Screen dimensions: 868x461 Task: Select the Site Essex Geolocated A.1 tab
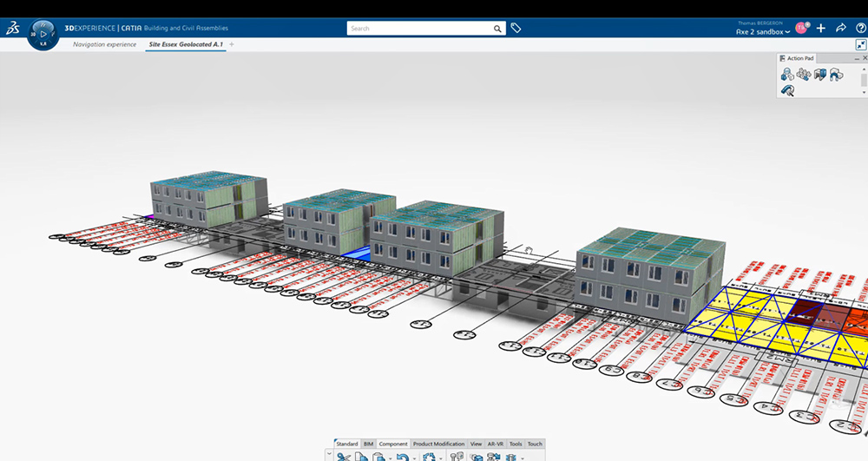click(x=186, y=44)
